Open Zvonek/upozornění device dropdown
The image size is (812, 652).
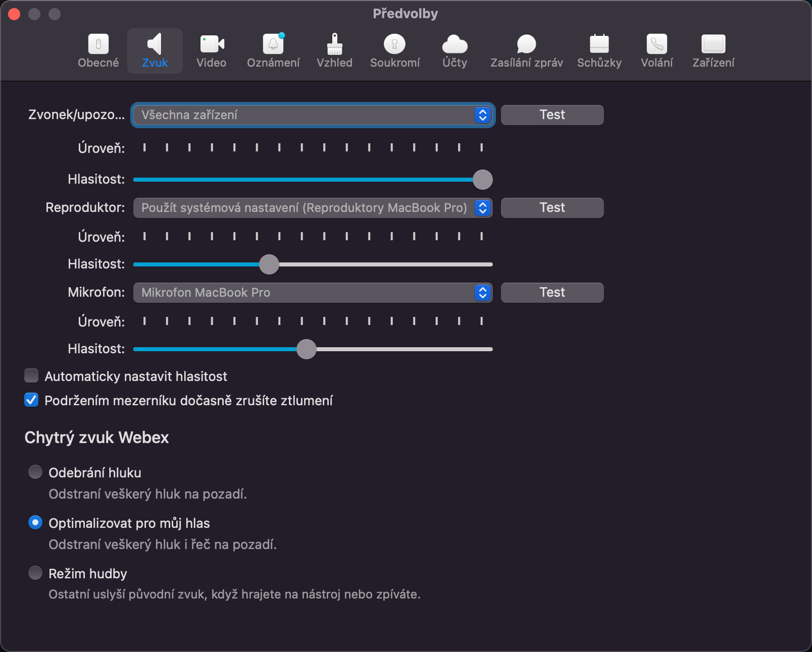click(x=313, y=115)
